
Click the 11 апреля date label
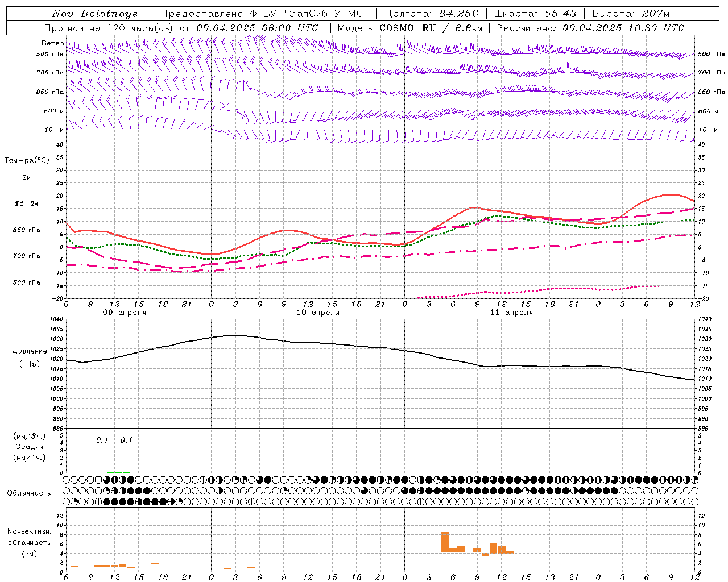[x=511, y=313]
